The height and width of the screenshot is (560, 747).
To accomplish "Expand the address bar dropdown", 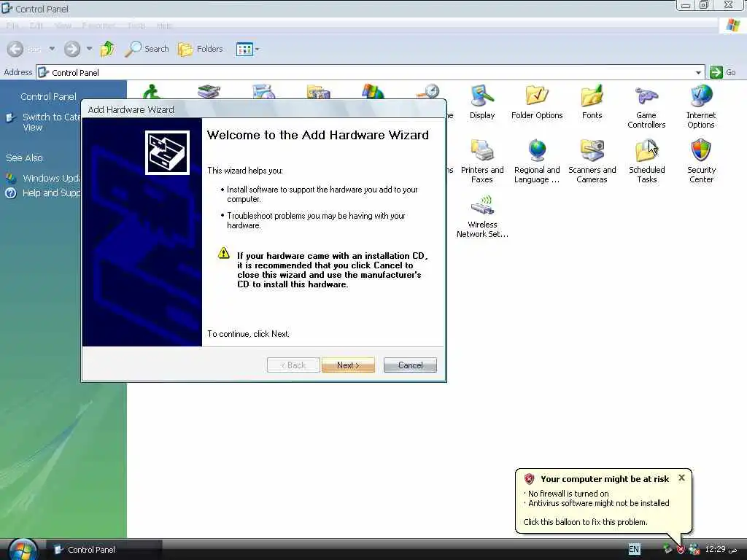I will tap(698, 73).
